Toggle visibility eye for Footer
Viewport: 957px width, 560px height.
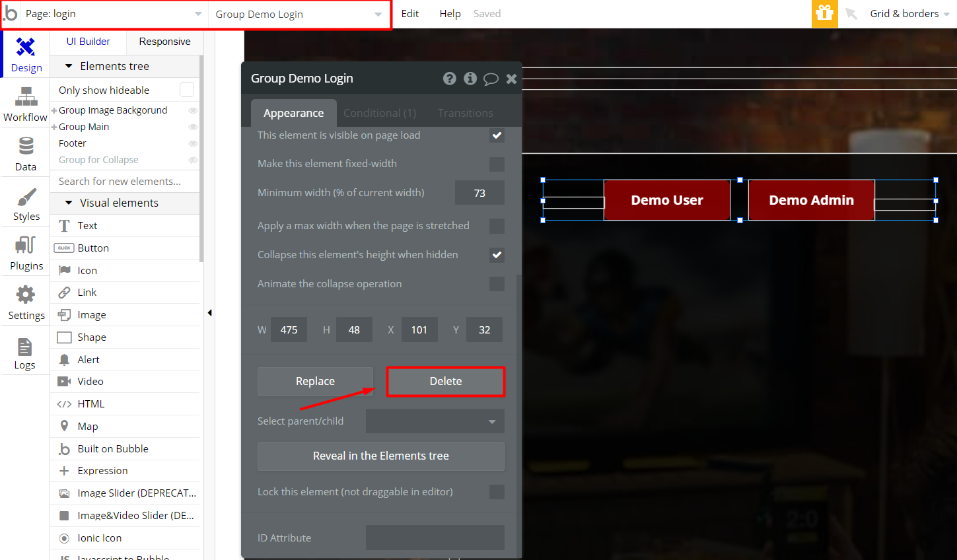pos(193,143)
